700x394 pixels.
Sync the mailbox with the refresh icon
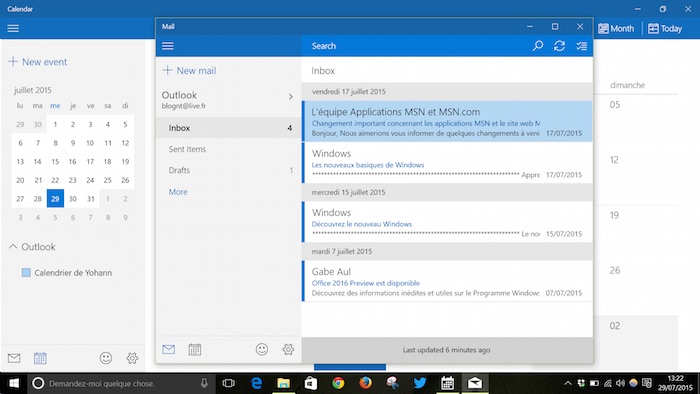pyautogui.click(x=559, y=46)
